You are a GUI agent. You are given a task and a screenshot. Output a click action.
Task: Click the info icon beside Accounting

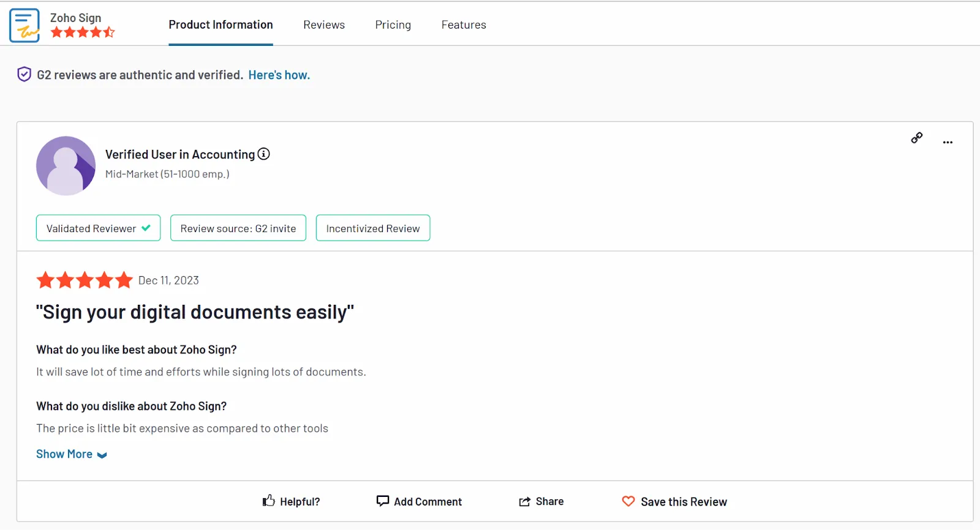(263, 154)
